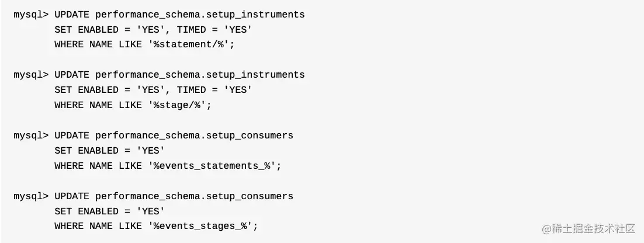Click performance_schema.setup_instruments in the first statement
Image resolution: width=644 pixels, height=243 pixels.
200,15
